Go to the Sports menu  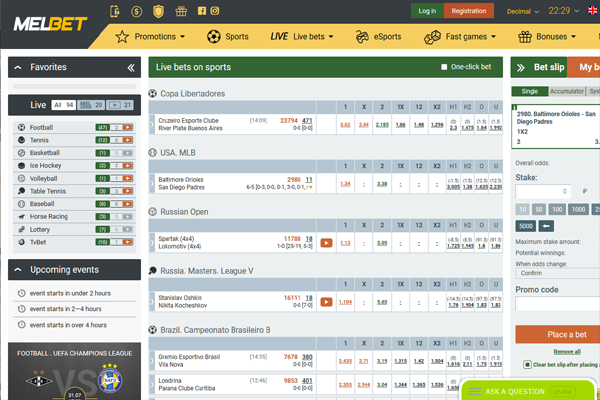[228, 37]
